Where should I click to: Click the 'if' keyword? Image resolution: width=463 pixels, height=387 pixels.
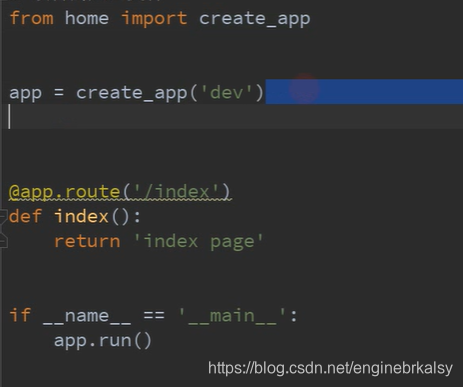tap(20, 315)
